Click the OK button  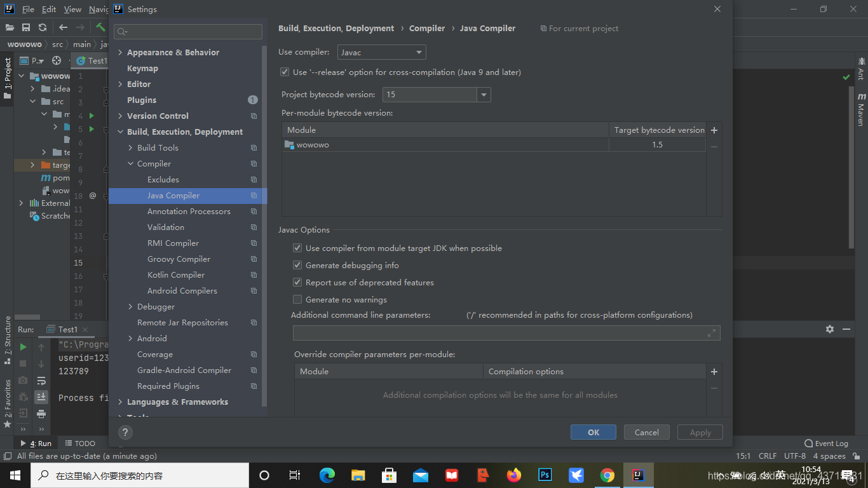[x=593, y=432]
